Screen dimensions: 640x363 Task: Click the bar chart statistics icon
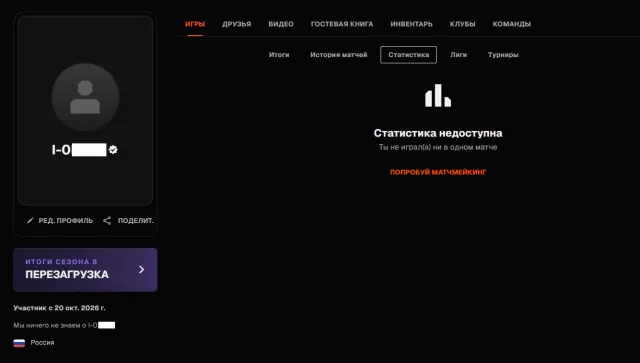[438, 96]
